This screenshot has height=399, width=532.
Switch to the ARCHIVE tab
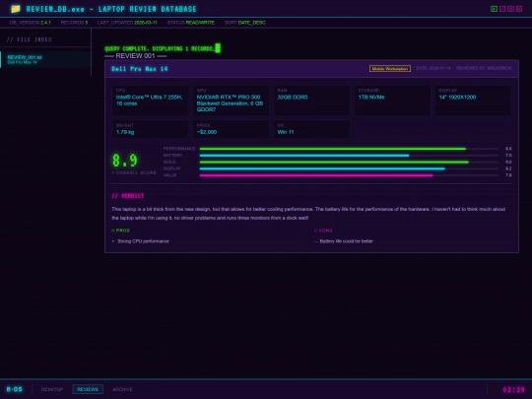(122, 389)
